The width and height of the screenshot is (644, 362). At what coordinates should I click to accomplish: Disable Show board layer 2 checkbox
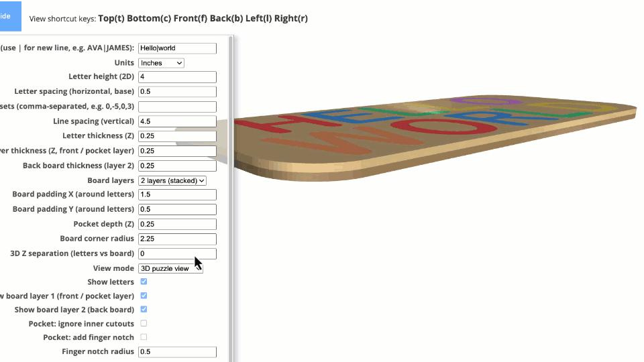144,310
